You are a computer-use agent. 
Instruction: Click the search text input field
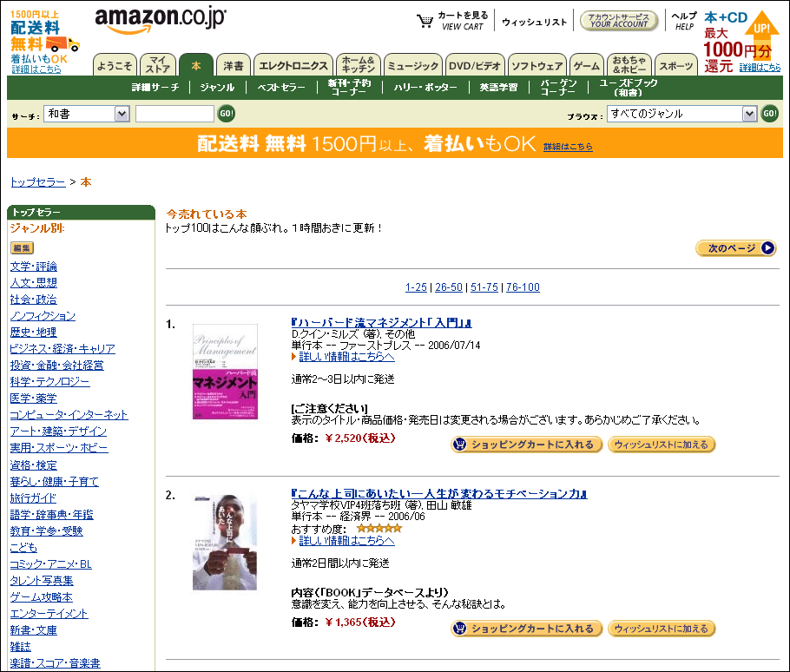pyautogui.click(x=174, y=114)
